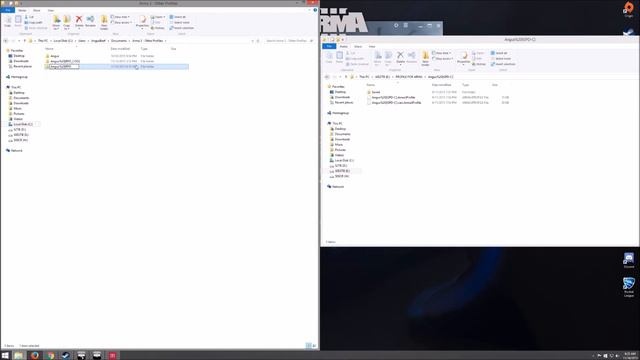Click Up arrow in left explorer address bar
Viewport: 640px width, 360px height.
point(24,41)
